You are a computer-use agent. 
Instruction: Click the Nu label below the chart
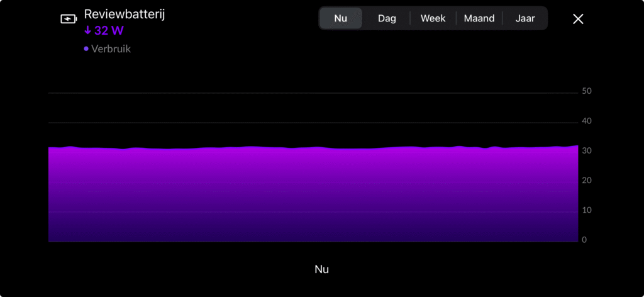coord(321,269)
